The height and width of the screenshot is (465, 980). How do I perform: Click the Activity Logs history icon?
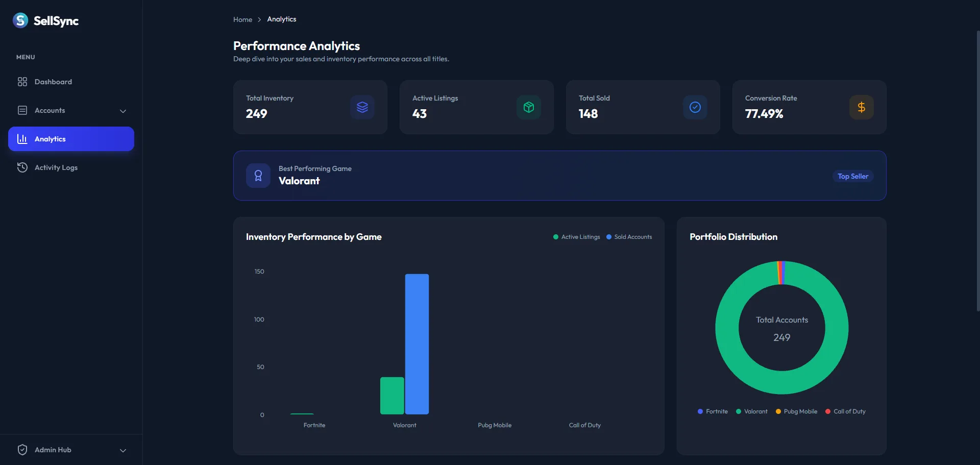pyautogui.click(x=22, y=167)
